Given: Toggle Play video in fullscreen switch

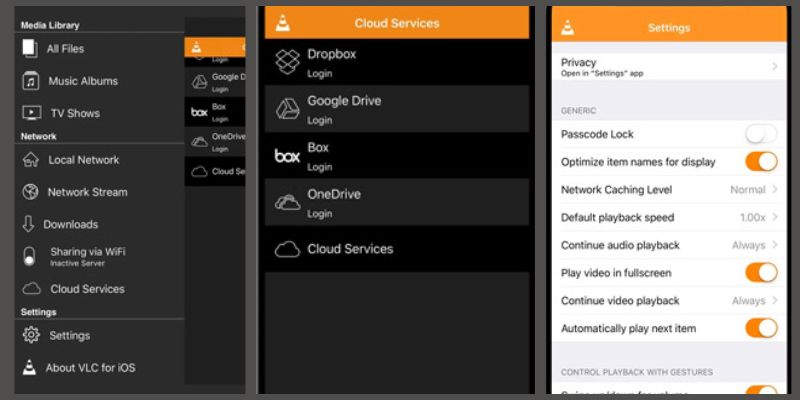Looking at the screenshot, I should (x=761, y=272).
